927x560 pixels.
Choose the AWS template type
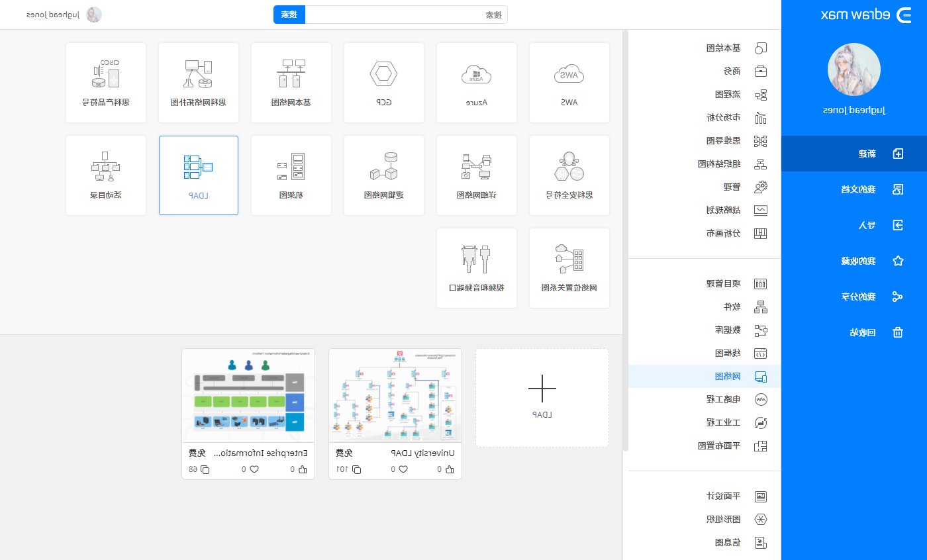pyautogui.click(x=569, y=83)
